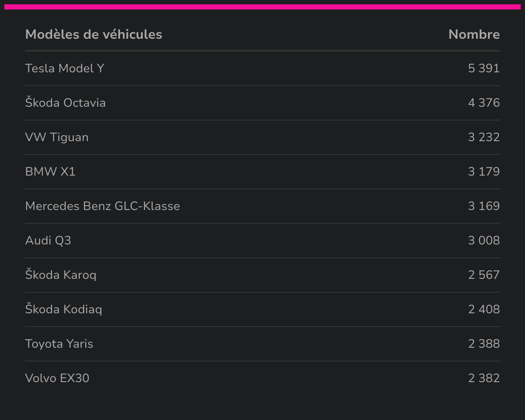Select the Škoda Octavia model name

tap(65, 103)
